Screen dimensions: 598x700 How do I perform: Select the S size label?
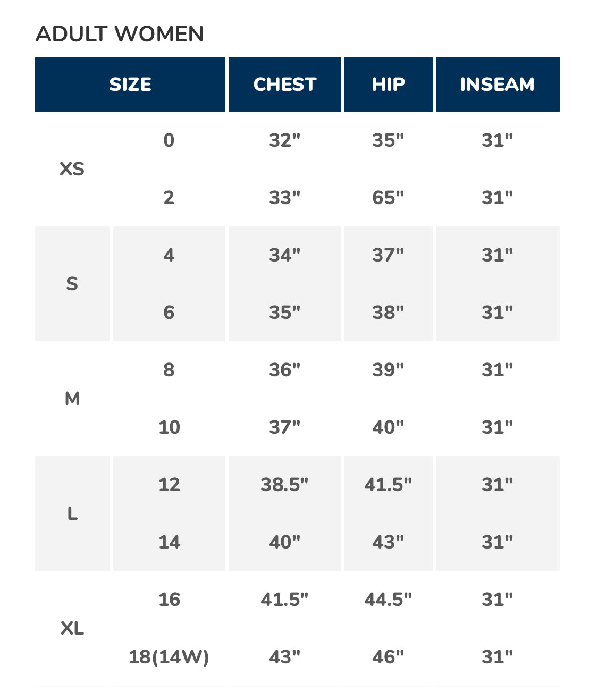tap(72, 284)
